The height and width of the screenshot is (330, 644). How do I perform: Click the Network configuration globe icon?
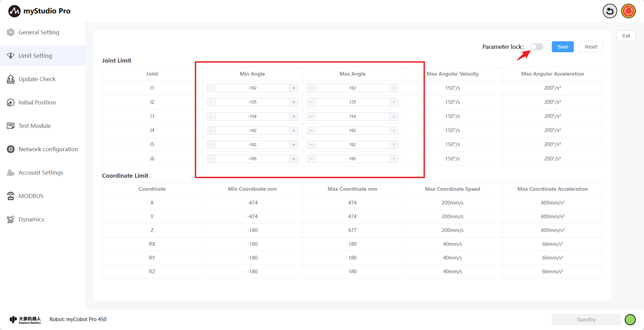11,149
